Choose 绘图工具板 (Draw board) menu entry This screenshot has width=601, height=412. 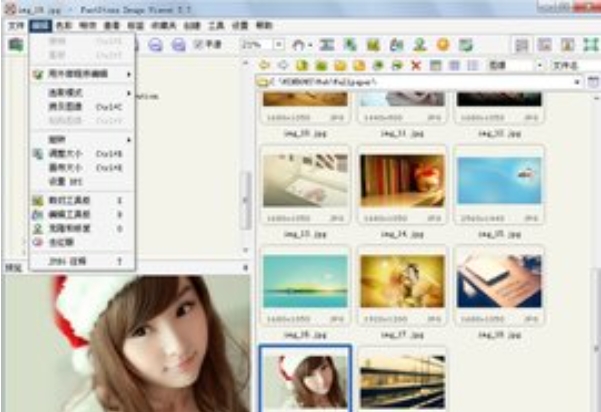click(x=82, y=215)
